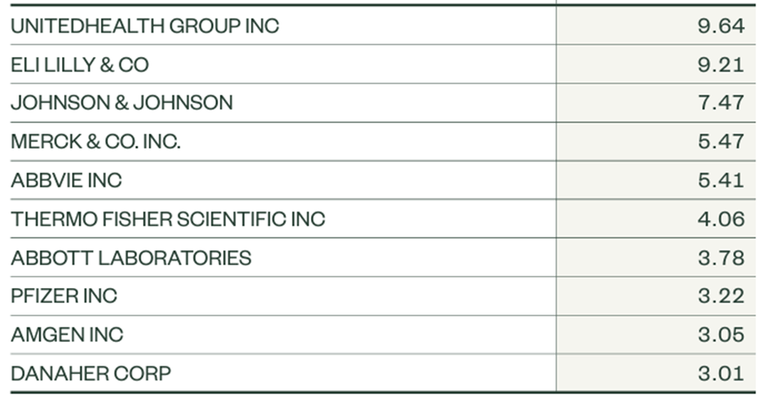The image size is (768, 406).
Task: Click the 9.64 weight value
Action: [x=721, y=26]
